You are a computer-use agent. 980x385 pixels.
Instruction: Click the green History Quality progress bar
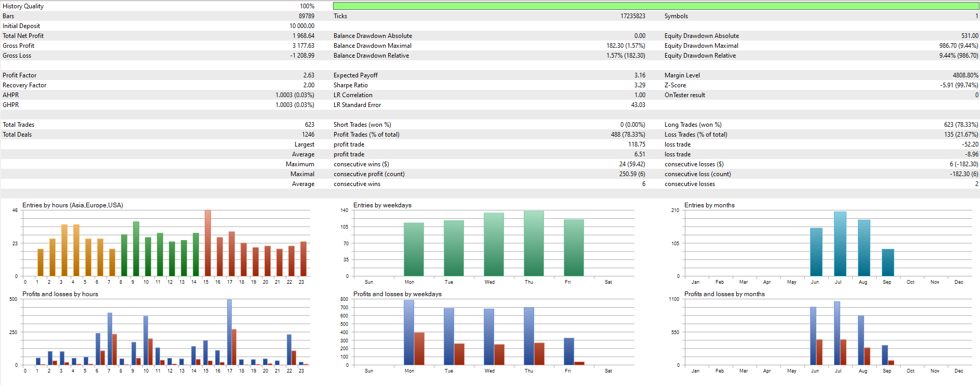point(656,6)
